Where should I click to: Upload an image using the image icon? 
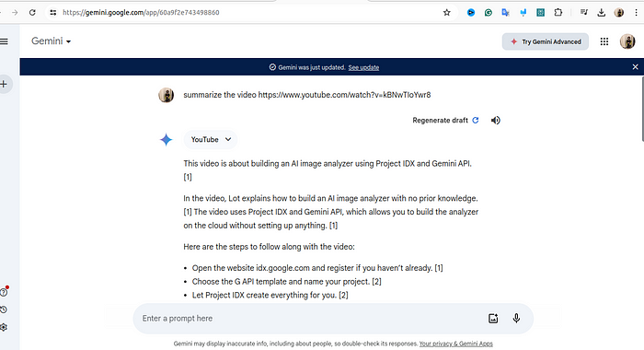pyautogui.click(x=493, y=319)
